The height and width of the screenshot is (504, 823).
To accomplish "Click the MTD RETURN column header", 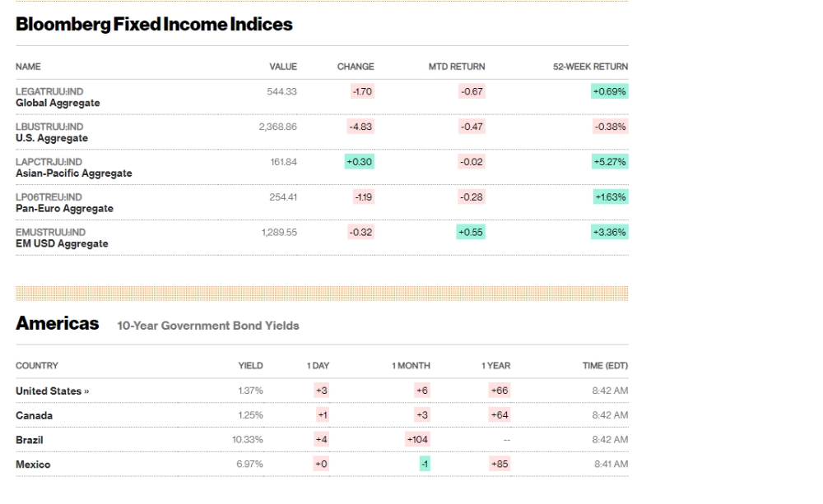I will [456, 67].
